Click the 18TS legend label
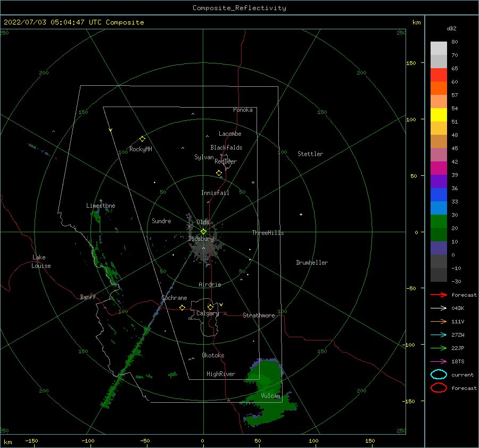 [458, 362]
